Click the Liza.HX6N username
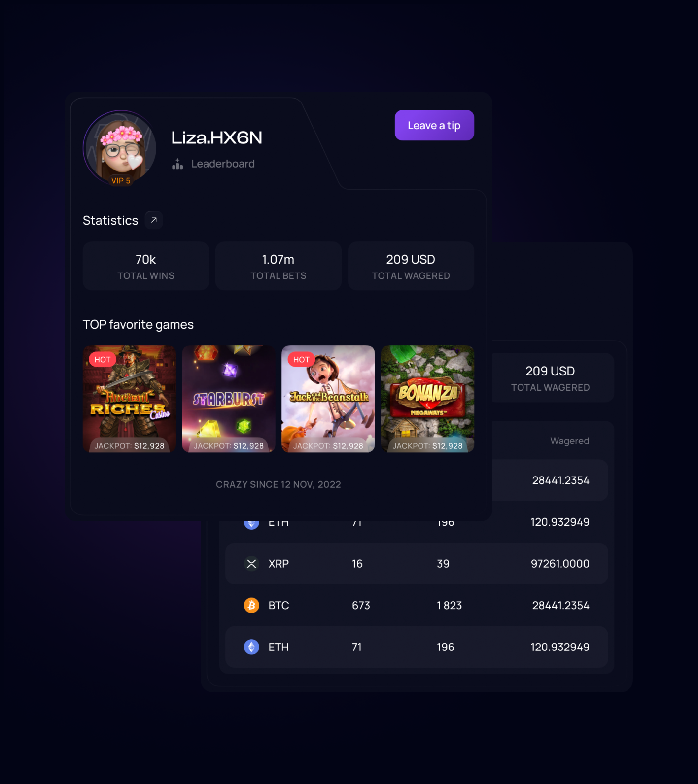698x784 pixels. point(216,137)
